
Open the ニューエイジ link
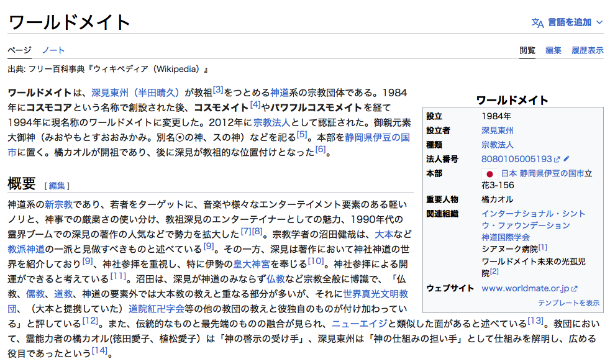(360, 324)
